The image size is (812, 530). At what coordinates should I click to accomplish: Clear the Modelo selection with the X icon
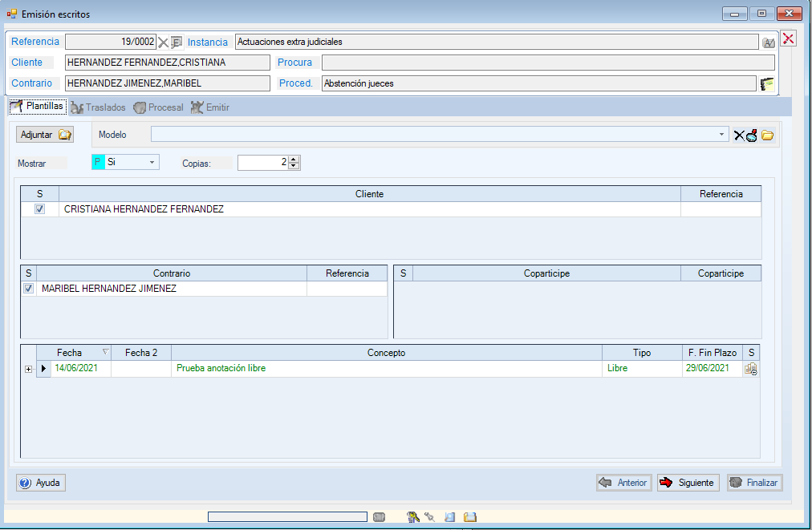coord(739,136)
